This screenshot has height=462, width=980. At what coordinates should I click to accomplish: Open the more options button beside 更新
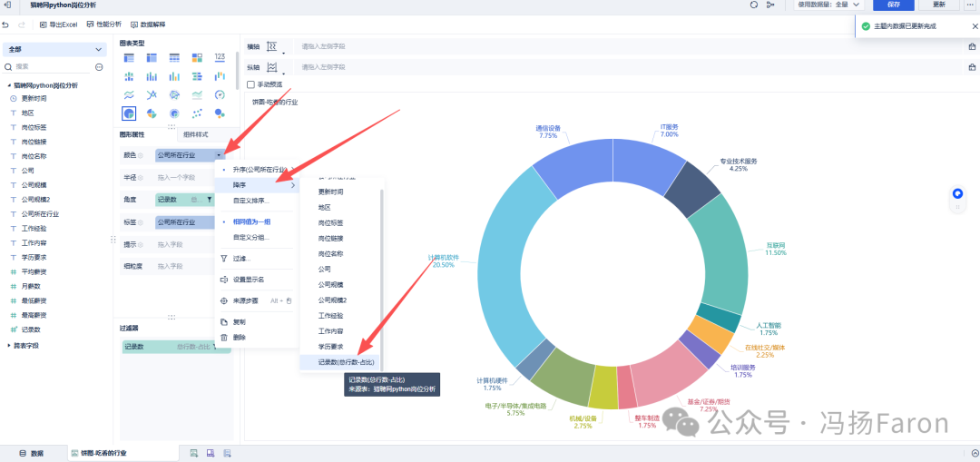[x=971, y=5]
